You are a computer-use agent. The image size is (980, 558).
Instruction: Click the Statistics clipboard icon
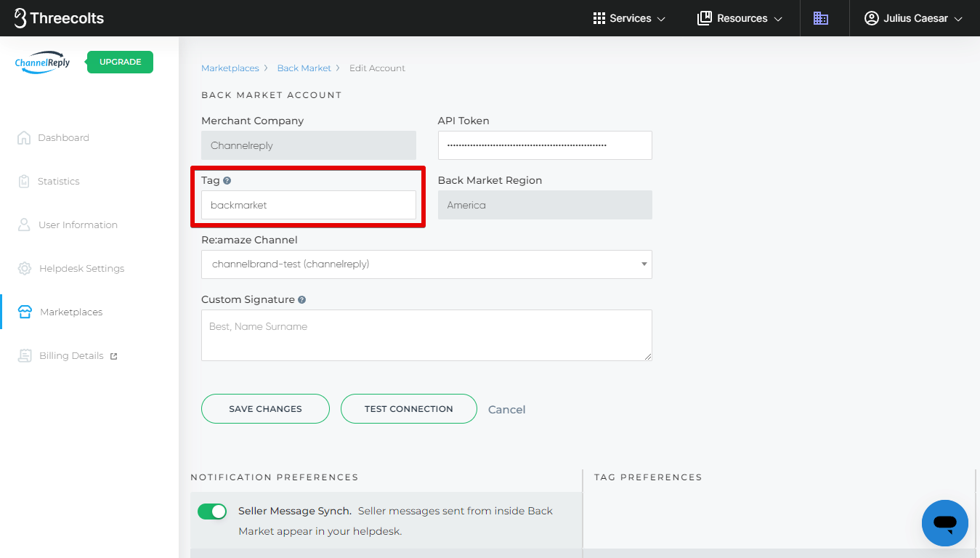(x=24, y=181)
